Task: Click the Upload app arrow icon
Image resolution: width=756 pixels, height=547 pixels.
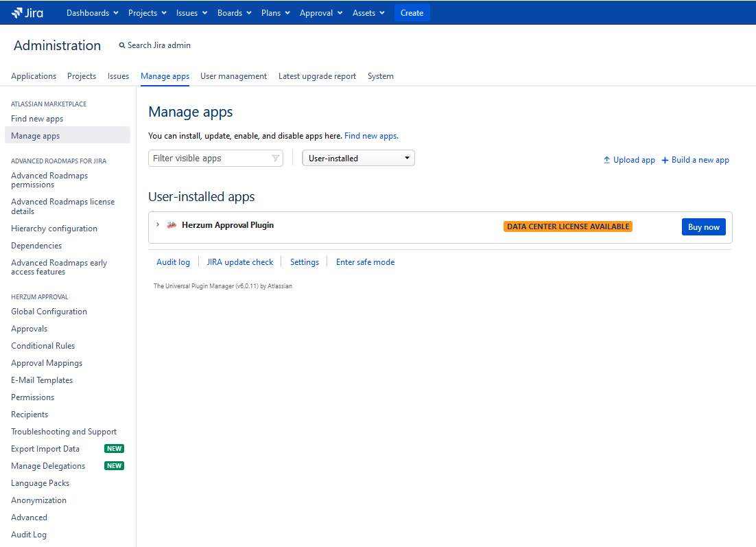Action: click(x=606, y=160)
